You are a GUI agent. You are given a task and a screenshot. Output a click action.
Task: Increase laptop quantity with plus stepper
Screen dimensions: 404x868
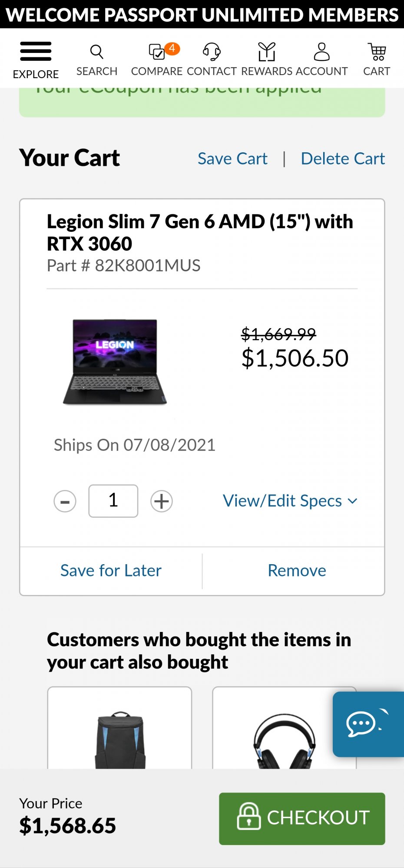point(161,501)
